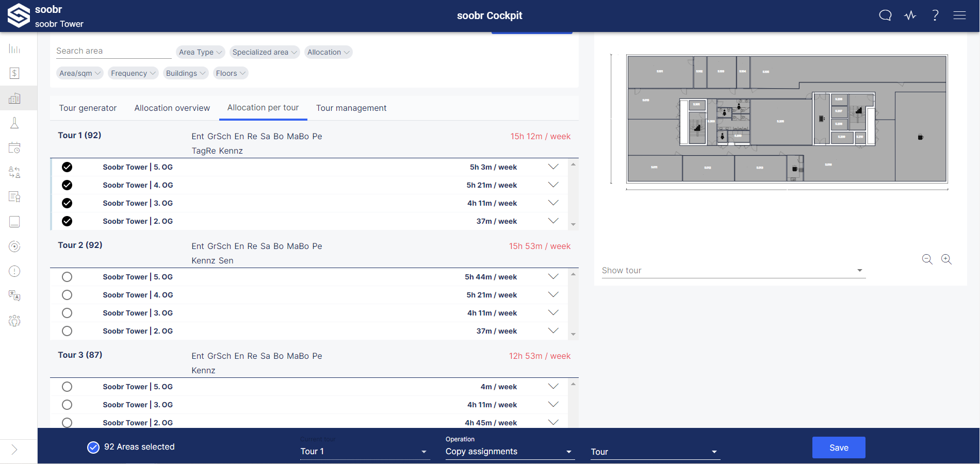Save the allocation changes
Viewport: 980px width, 464px height.
[x=839, y=448]
